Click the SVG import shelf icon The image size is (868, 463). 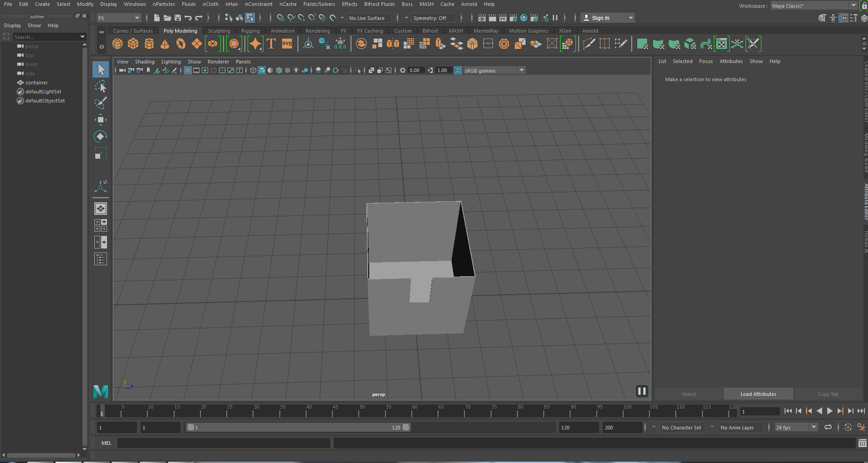click(x=287, y=44)
